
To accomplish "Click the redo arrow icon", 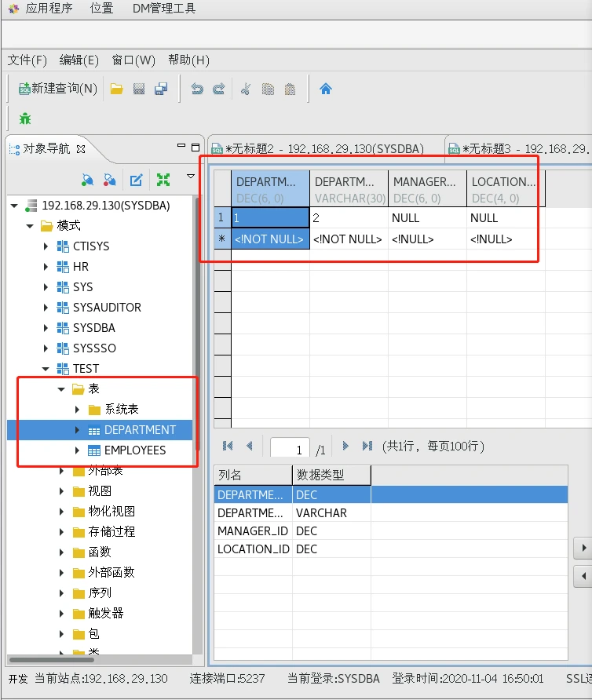I will click(219, 89).
